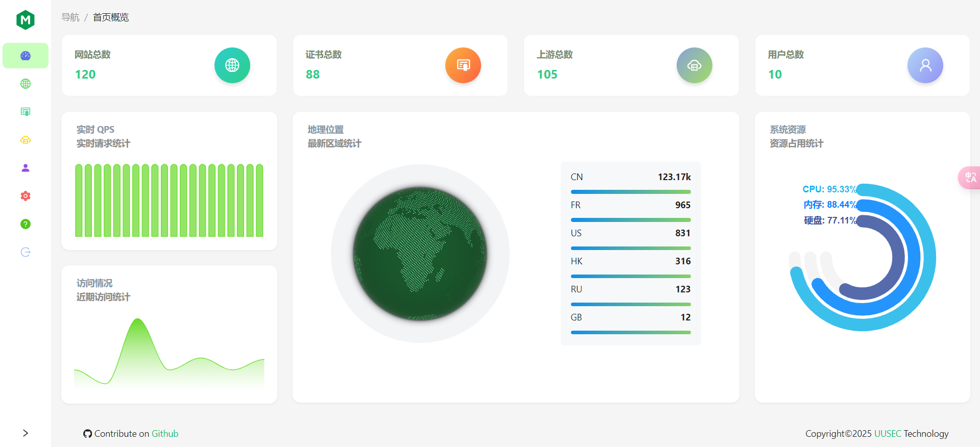The image size is (980, 447).
Task: Open the green help question icon
Action: [26, 224]
